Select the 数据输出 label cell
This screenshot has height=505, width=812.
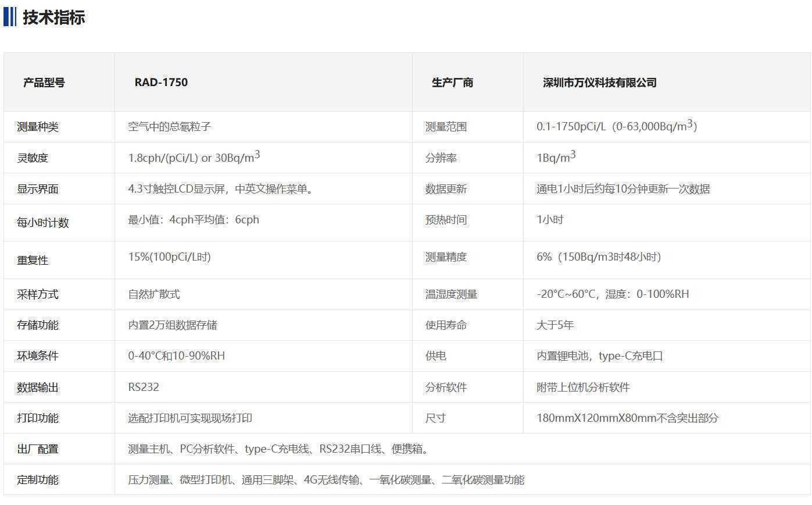(59, 387)
